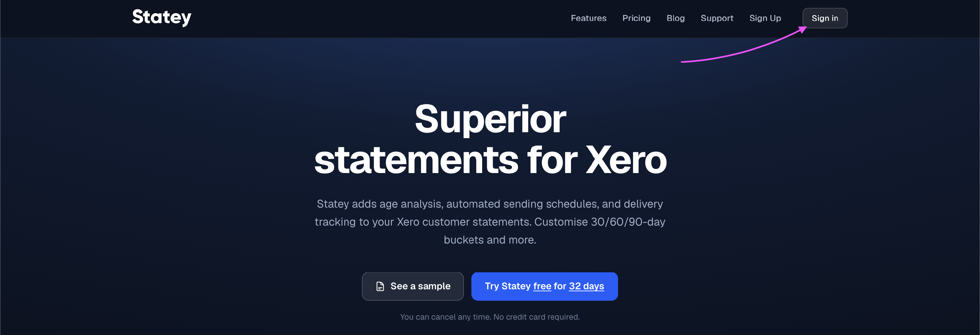The image size is (980, 335).
Task: Open the Blog link in navigation
Action: tap(675, 18)
